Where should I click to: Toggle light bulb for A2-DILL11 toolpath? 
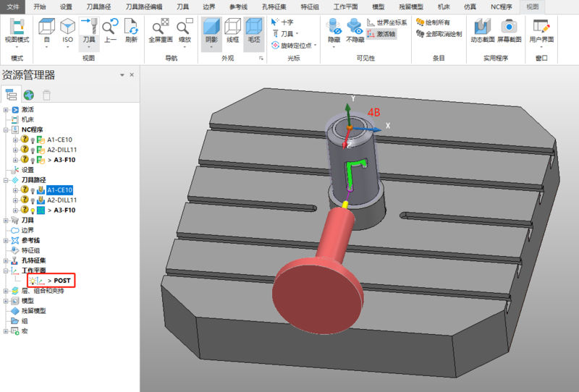[33, 200]
